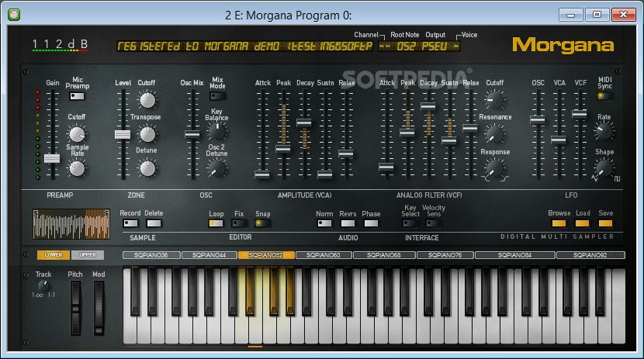This screenshot has width=644, height=359.
Task: Click the Zone Level slider
Action: [123, 134]
